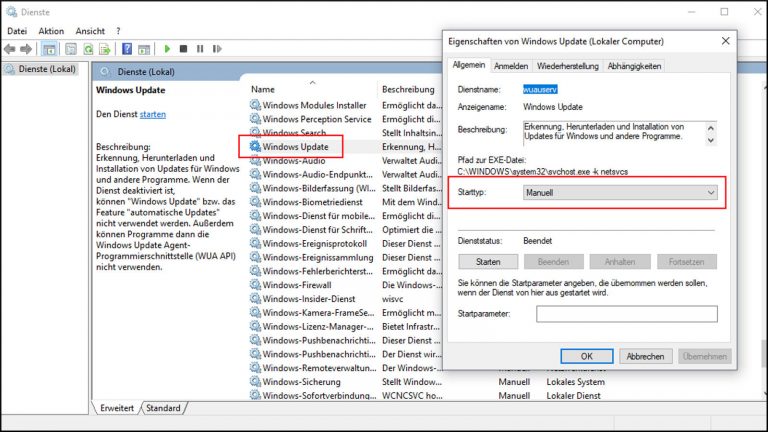Image resolution: width=768 pixels, height=432 pixels.
Task: Select the Standard tab at bottom
Action: tap(163, 408)
